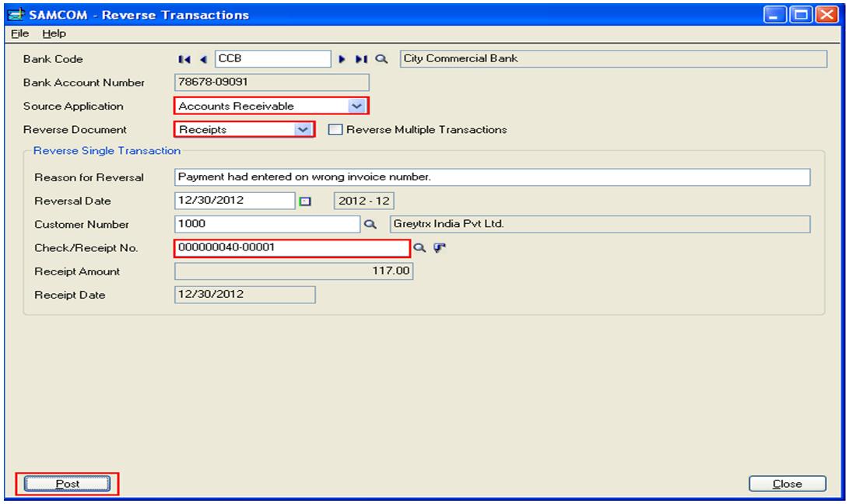Viewport: 849px width, 504px height.
Task: Click the City Commercial Bank description field
Action: (x=613, y=58)
